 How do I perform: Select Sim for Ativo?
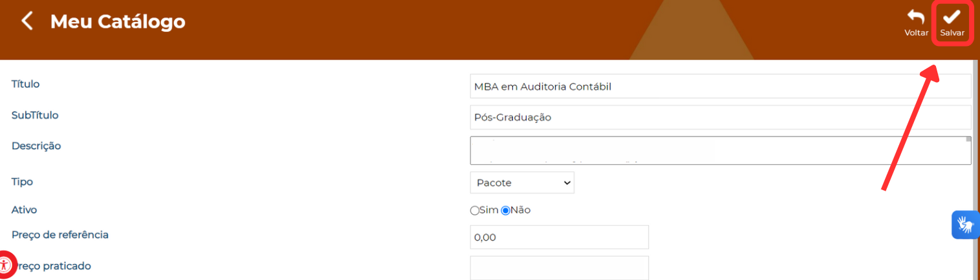(x=475, y=210)
